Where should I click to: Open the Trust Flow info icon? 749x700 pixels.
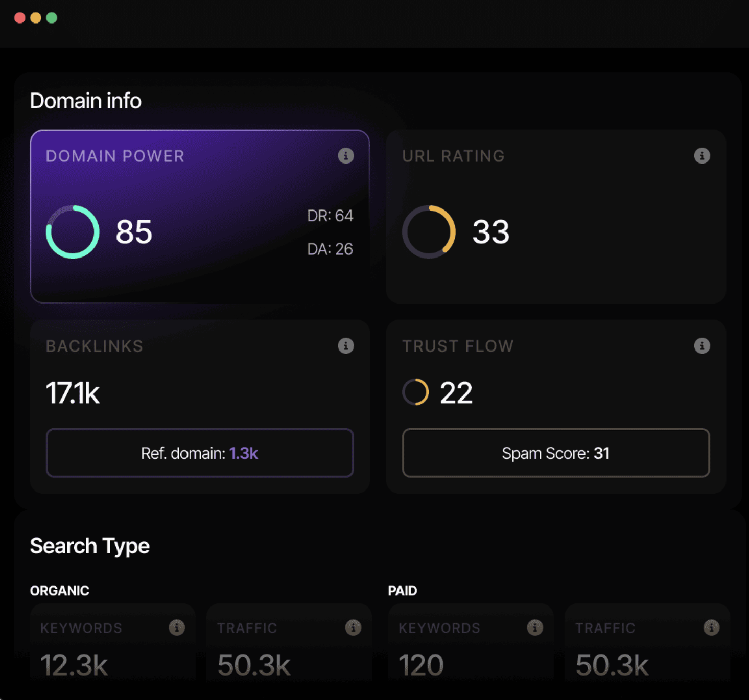[x=702, y=346]
